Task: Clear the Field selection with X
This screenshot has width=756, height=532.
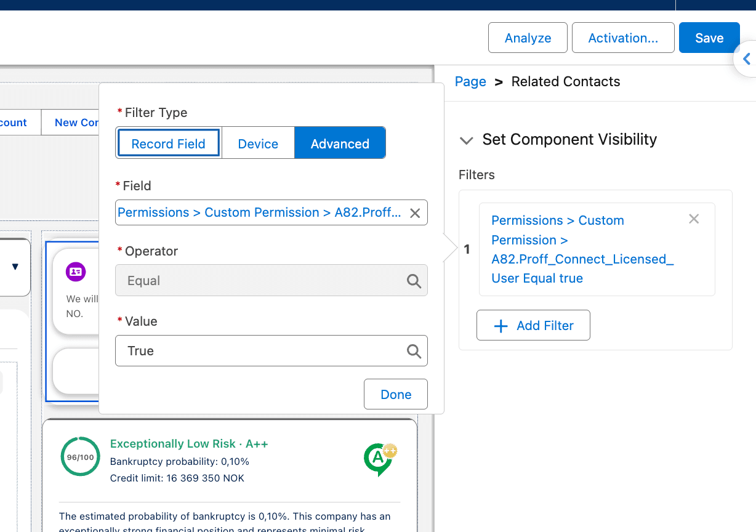Action: coord(415,213)
